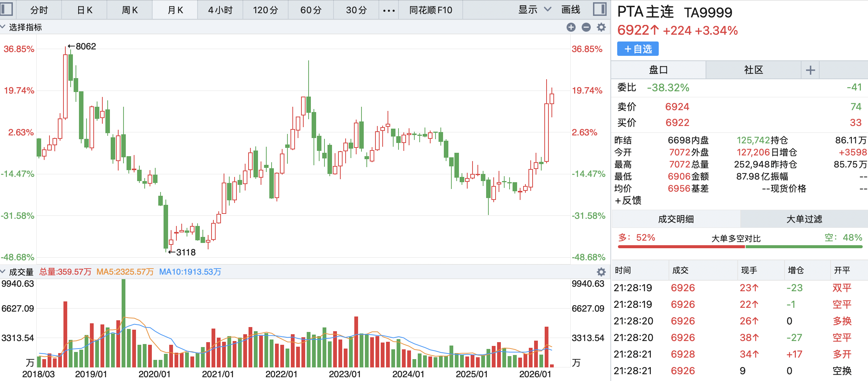Open the 显示 display dropdown
Viewport: 868px width, 381px height.
pos(534,10)
